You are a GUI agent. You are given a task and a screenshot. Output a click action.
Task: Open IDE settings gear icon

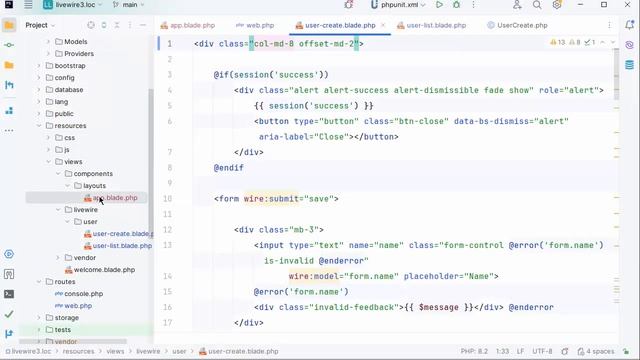[x=557, y=5]
